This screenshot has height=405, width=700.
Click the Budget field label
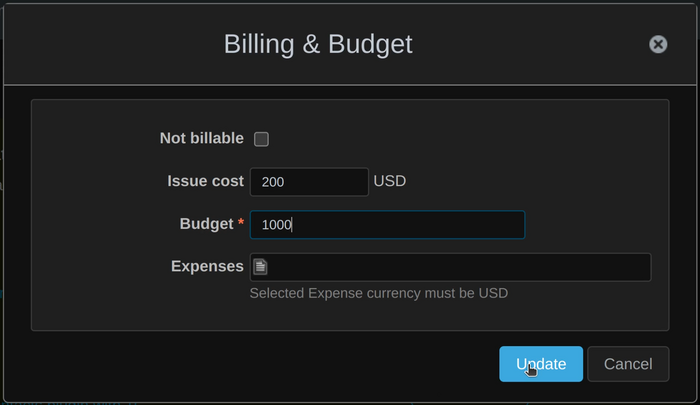(205, 224)
